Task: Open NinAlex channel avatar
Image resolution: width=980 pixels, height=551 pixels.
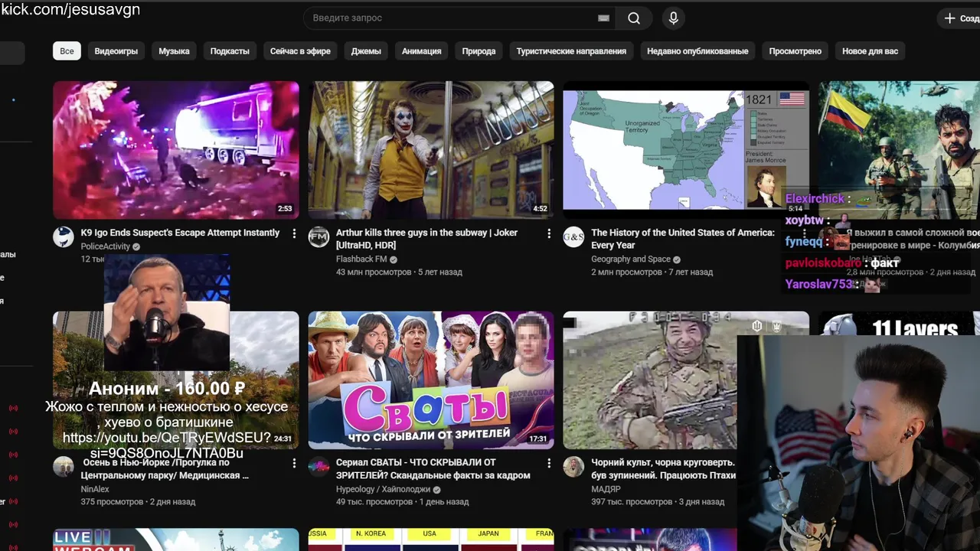Action: point(64,467)
